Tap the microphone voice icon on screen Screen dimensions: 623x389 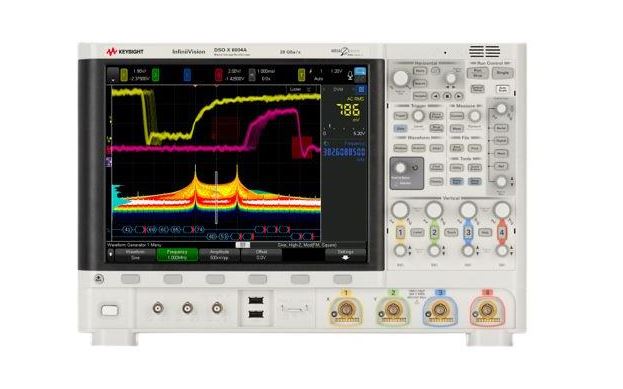[x=350, y=75]
